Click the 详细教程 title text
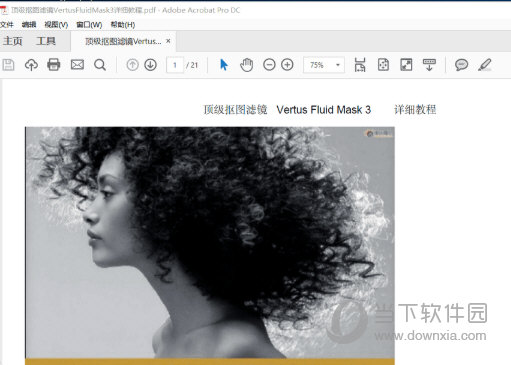This screenshot has width=511, height=365. point(415,109)
